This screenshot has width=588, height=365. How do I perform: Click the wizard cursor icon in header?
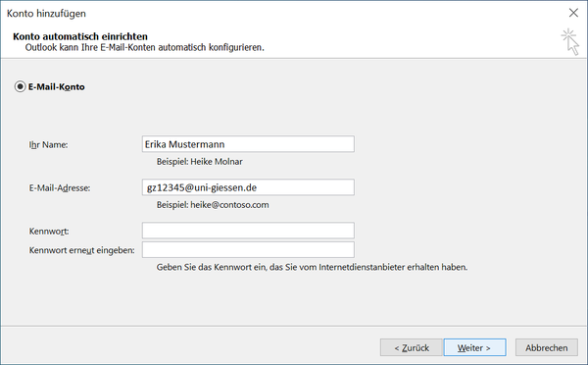tap(570, 41)
